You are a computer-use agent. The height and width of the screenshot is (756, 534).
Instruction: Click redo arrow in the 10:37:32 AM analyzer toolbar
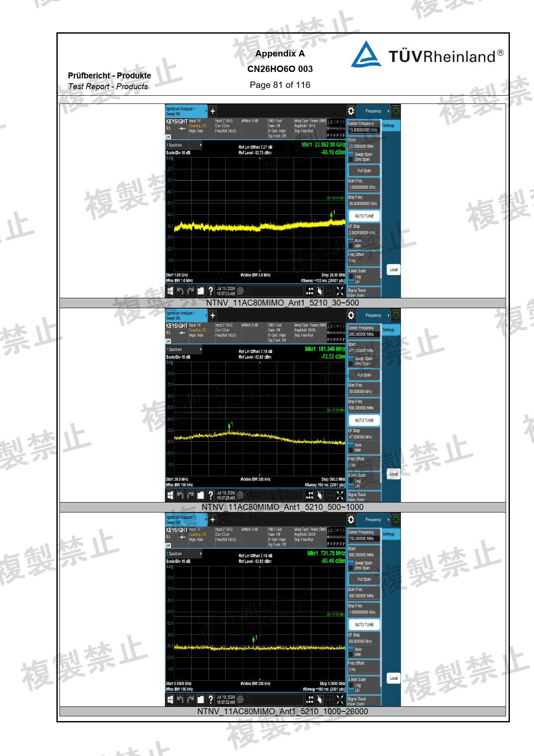point(190,700)
